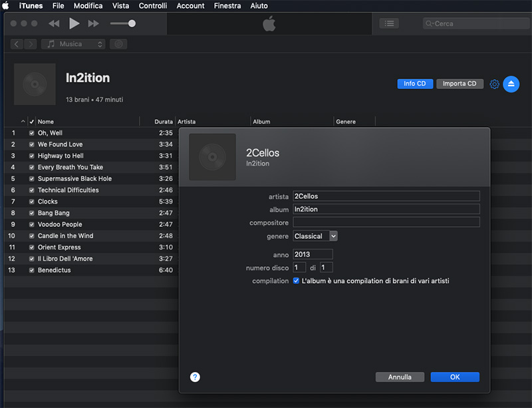Sort by track number column arrow

click(x=23, y=121)
